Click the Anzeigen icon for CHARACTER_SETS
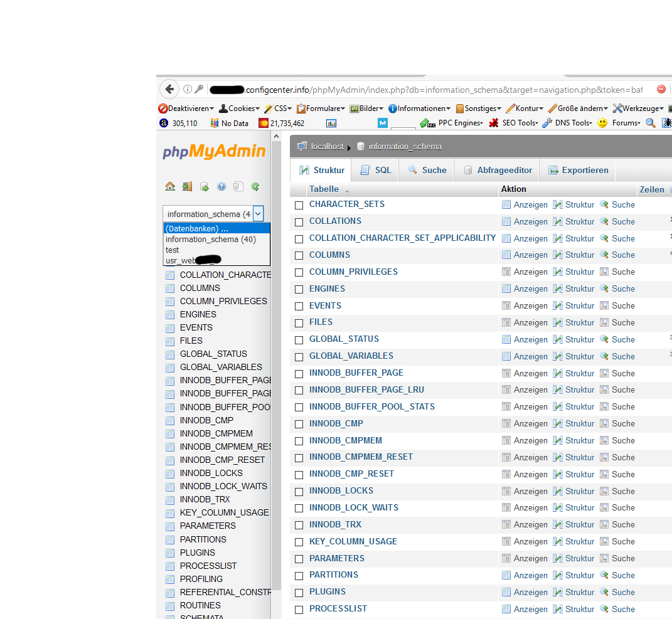 [x=506, y=204]
